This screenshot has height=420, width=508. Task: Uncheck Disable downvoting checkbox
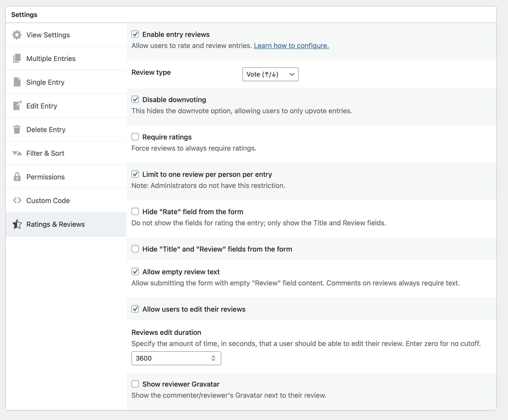[135, 99]
